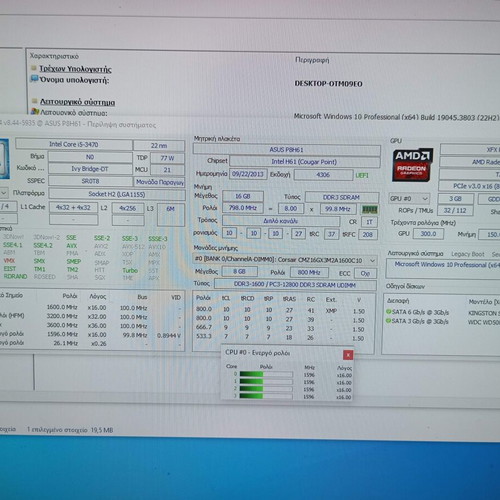Image resolution: width=500 pixels, height=500 pixels.
Task: Click the Microsoft Windows 10 Professional OS field
Action: pos(443,269)
